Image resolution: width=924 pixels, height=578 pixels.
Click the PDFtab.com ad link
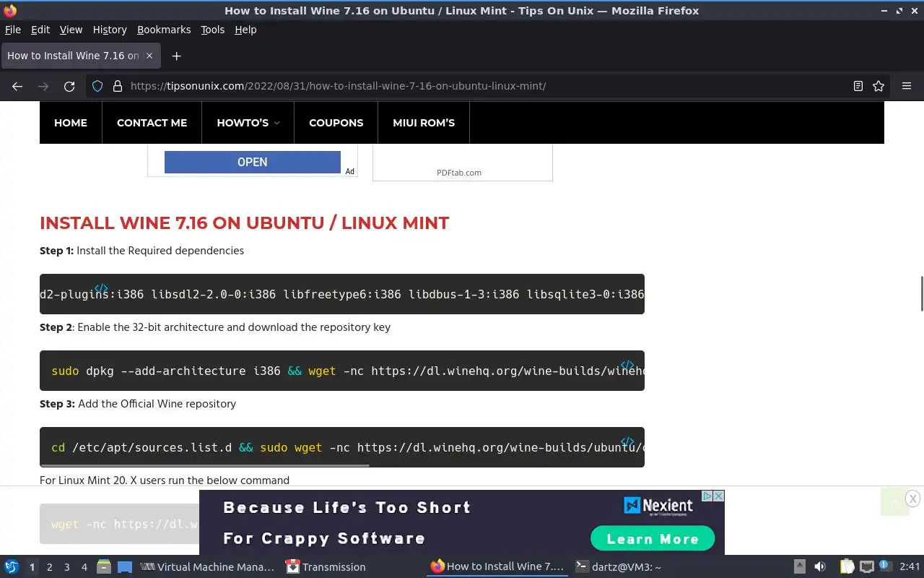point(459,173)
